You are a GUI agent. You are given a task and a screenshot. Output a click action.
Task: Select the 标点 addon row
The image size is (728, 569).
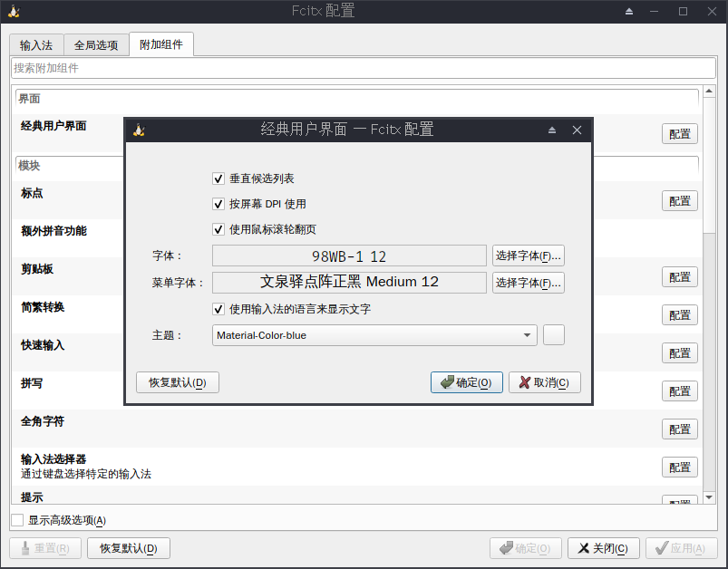click(32, 193)
